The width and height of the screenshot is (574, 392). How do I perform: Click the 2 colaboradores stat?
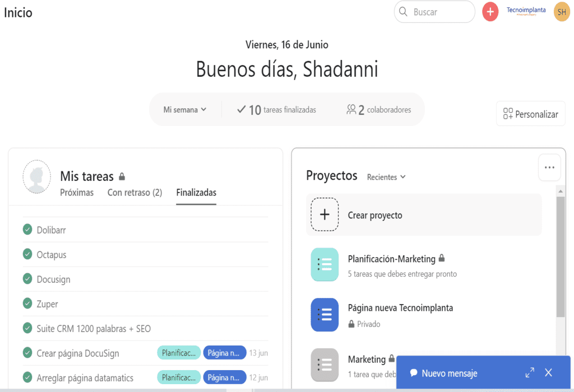[x=378, y=109]
